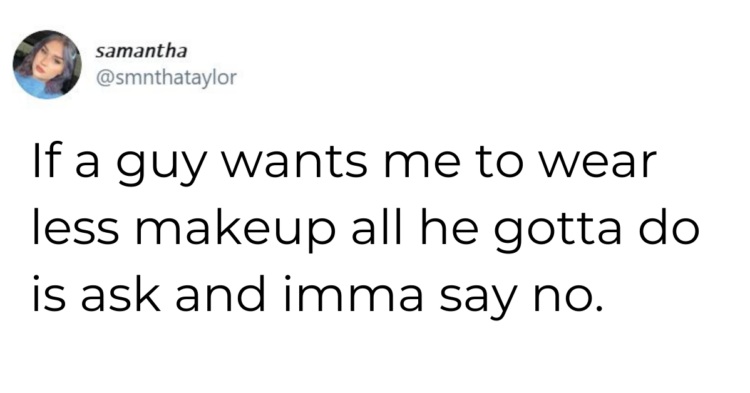Select the word 'ask' in last line

click(x=120, y=294)
